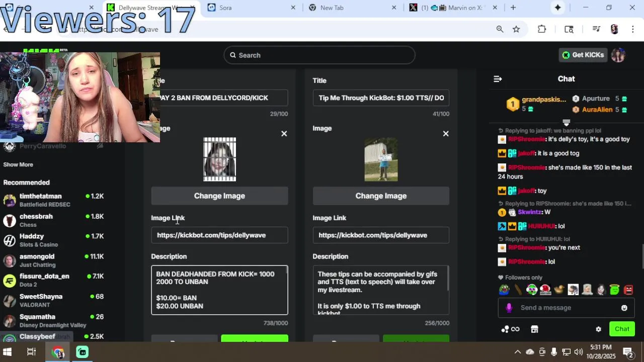Open media controls icon in Chrome

coord(596,29)
